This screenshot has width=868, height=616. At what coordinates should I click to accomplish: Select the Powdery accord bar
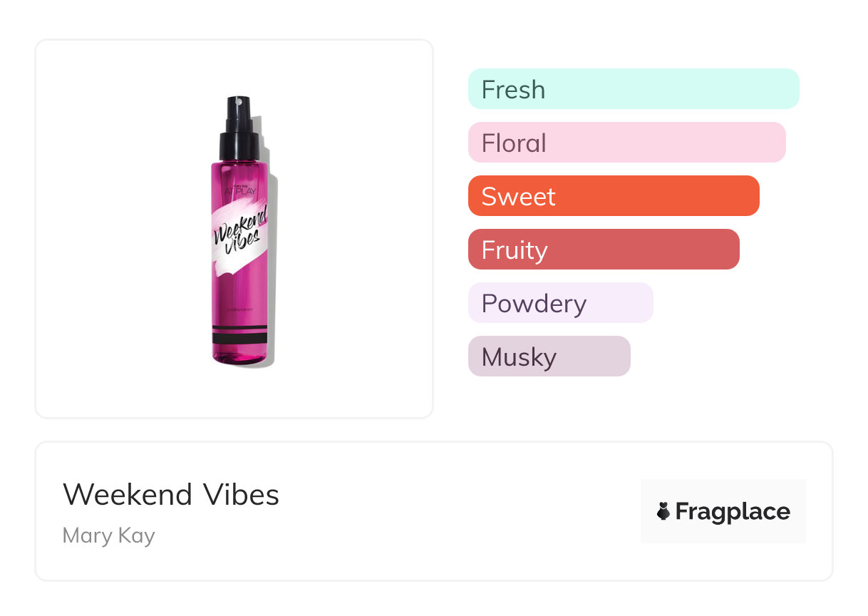[560, 303]
